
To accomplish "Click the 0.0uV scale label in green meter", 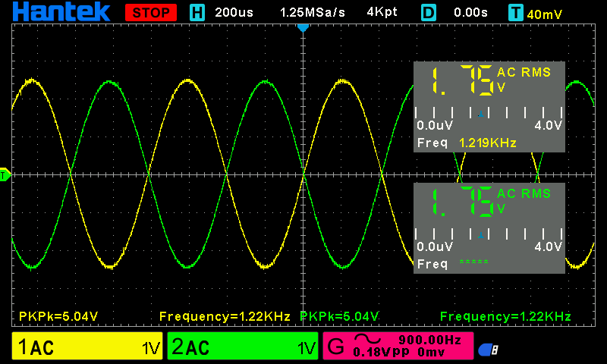I will (435, 246).
